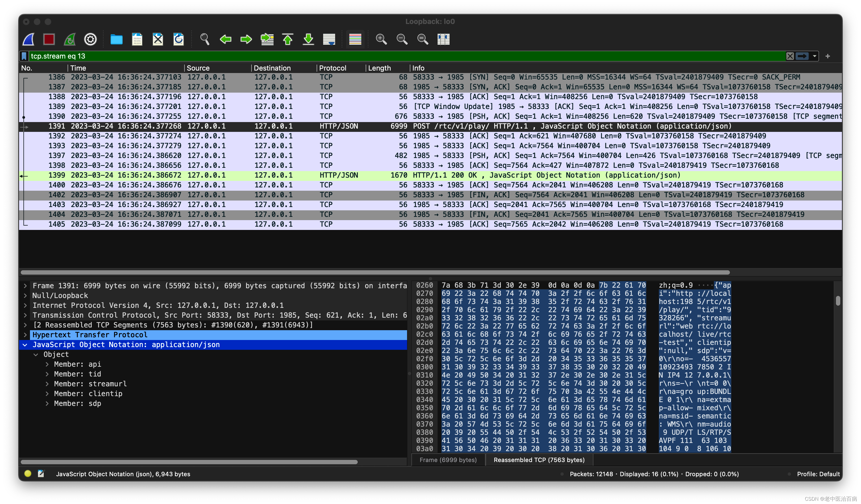Screen dimensions: 861x504
Task: Click the red Stop capture button
Action: coord(49,39)
